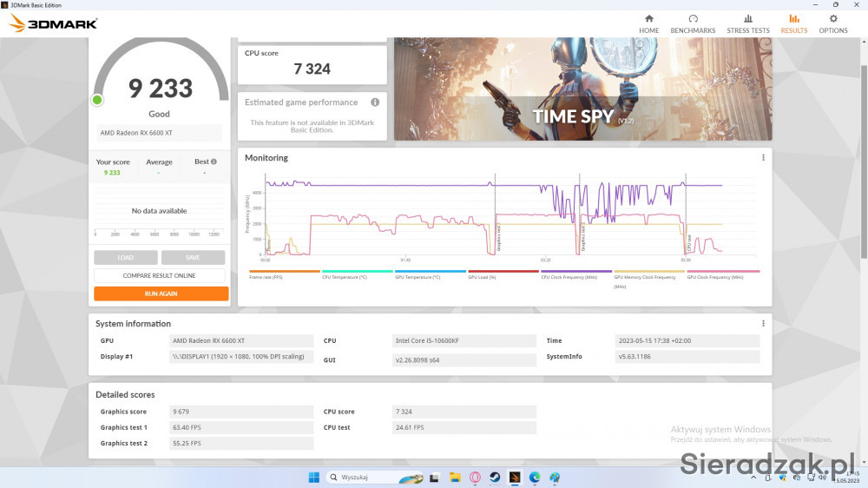
Task: Toggle CPU Temperature legend swatch
Action: click(x=357, y=272)
